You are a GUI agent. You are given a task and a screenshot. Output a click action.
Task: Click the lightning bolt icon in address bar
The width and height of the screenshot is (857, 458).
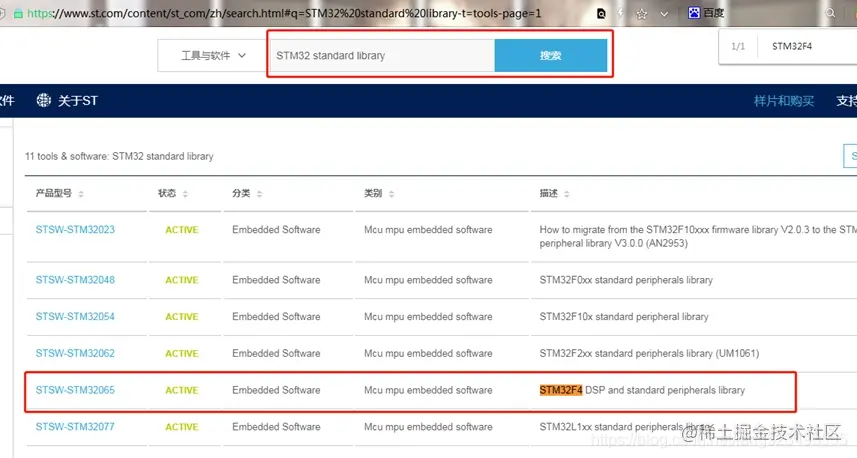pyautogui.click(x=621, y=13)
